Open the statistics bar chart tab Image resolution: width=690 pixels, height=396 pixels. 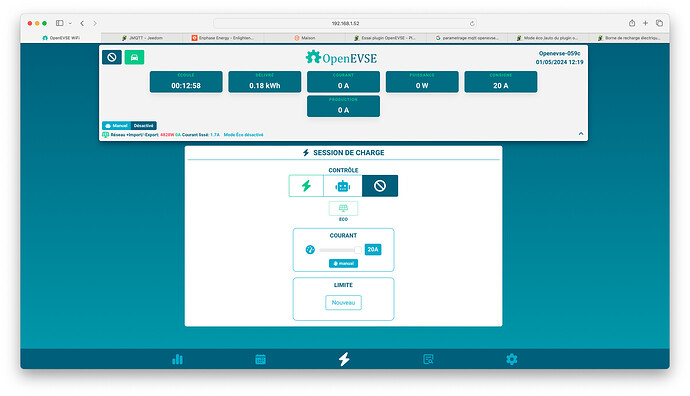tap(177, 359)
